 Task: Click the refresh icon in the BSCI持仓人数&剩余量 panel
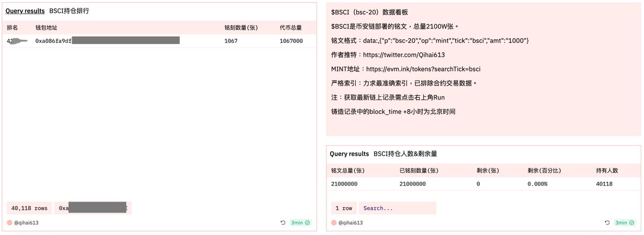pos(608,223)
